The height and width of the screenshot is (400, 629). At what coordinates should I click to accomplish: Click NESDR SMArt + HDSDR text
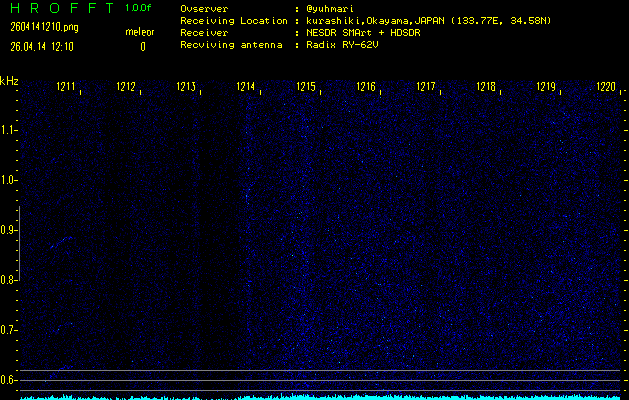click(x=363, y=33)
